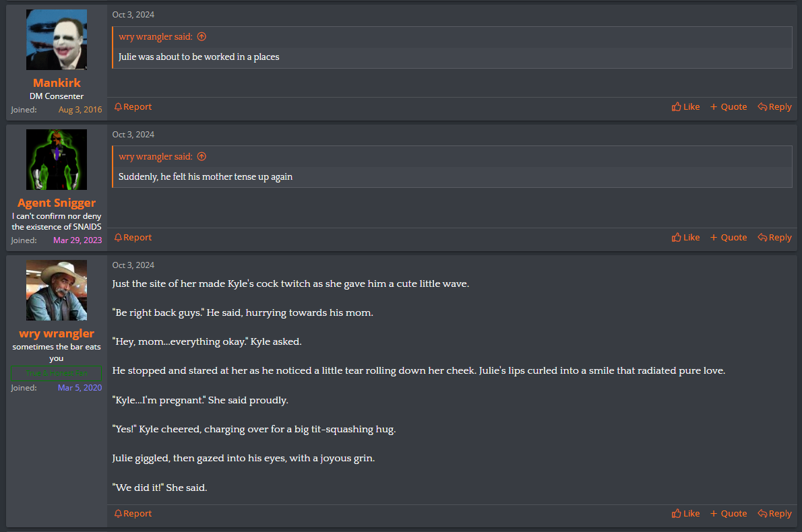Jump to the quoted post via the arrow icon in Agent Snigger's quote

(202, 157)
